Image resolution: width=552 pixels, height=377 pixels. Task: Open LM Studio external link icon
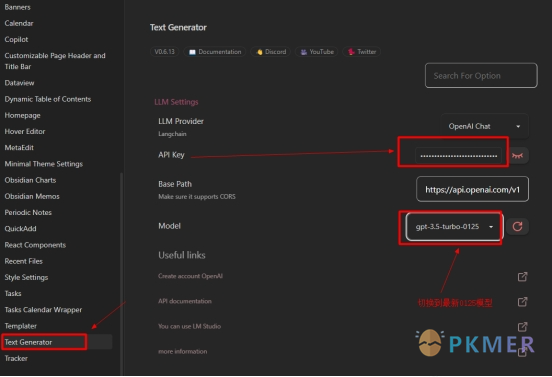coord(522,327)
